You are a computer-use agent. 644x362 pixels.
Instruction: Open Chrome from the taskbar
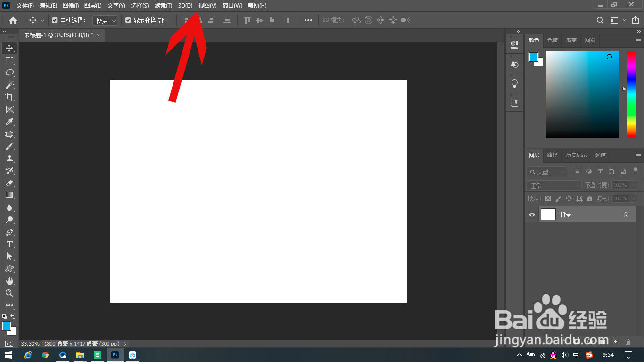click(45, 355)
